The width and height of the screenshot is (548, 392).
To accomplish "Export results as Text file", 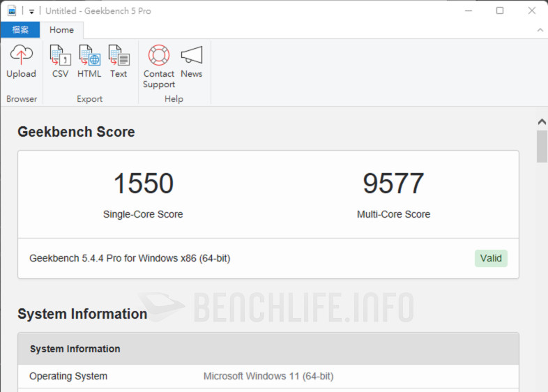I will click(119, 62).
